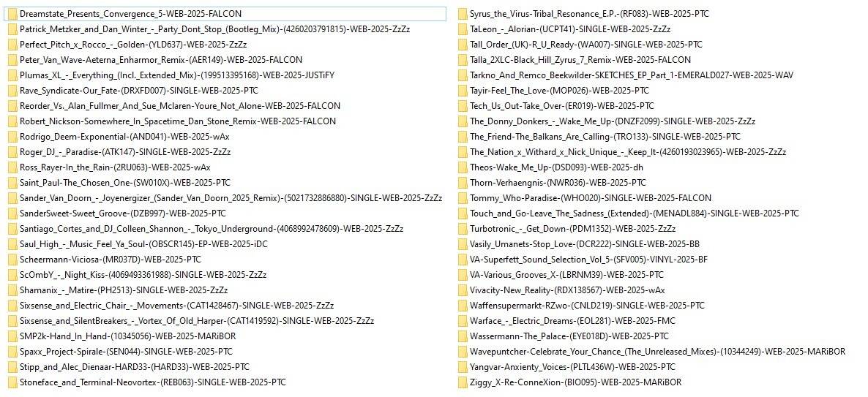
Task: Select Tarkno_And_Remco_Beekwilder-SKETCHES_EP folder name
Action: (x=632, y=75)
